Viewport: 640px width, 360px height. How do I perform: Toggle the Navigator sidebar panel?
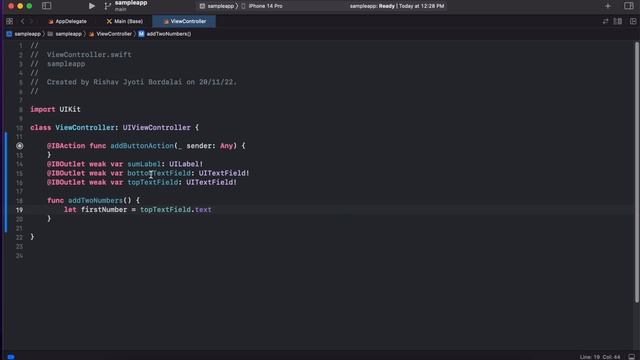pos(47,6)
